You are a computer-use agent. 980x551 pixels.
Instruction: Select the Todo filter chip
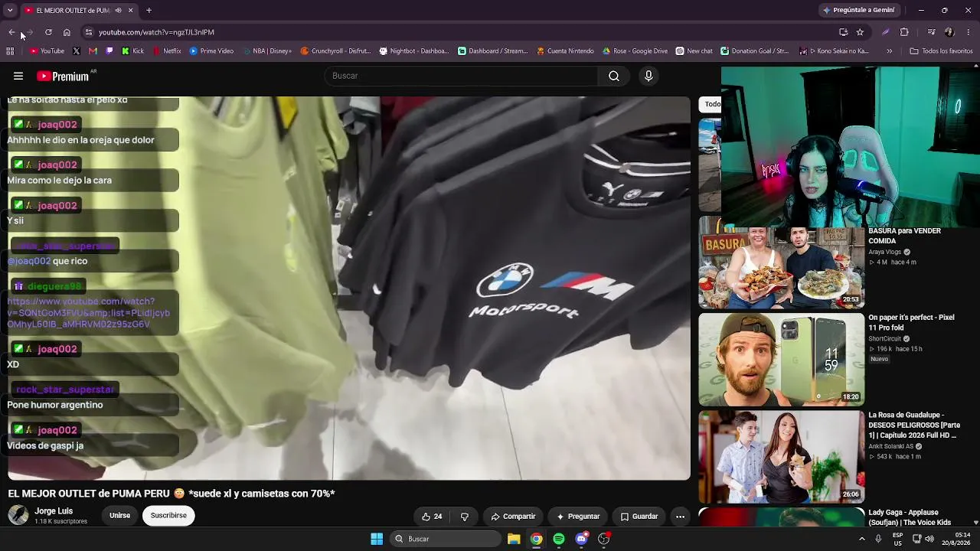(x=712, y=104)
